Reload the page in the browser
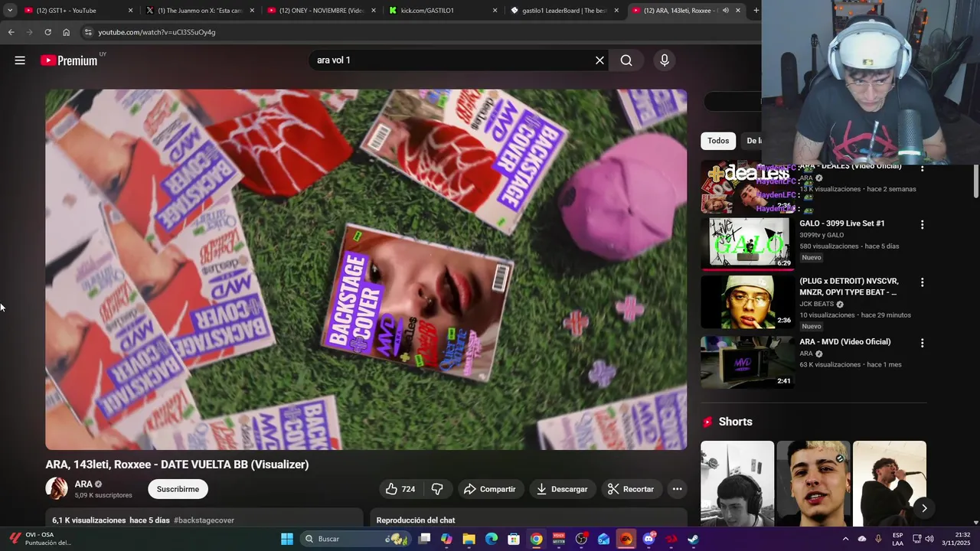This screenshot has height=551, width=980. click(47, 32)
